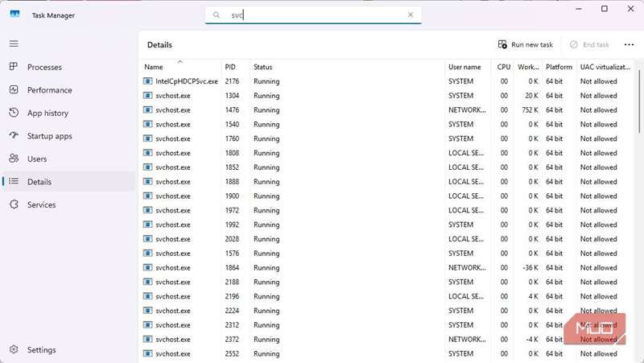The height and width of the screenshot is (363, 644).
Task: Sort by the Work... memory column
Action: tap(528, 67)
